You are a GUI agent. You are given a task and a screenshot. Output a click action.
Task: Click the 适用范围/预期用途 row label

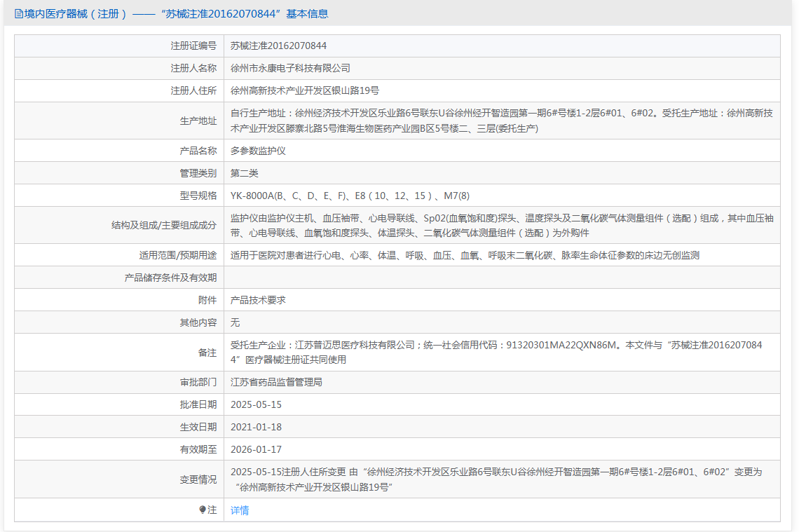tap(178, 255)
